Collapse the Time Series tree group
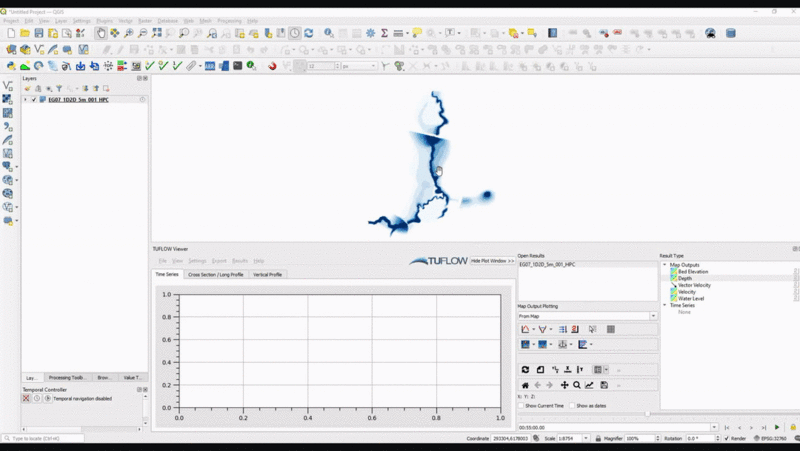The width and height of the screenshot is (800, 451). (x=664, y=305)
